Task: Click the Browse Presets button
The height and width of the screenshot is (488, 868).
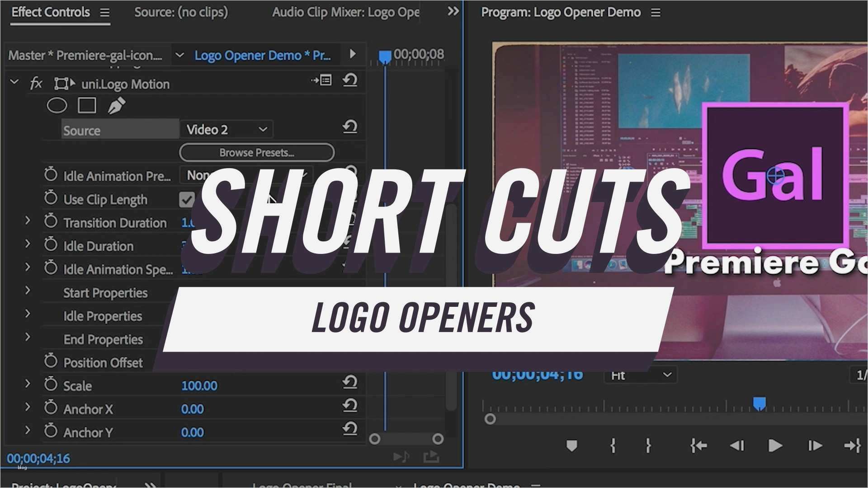Action: pos(256,153)
